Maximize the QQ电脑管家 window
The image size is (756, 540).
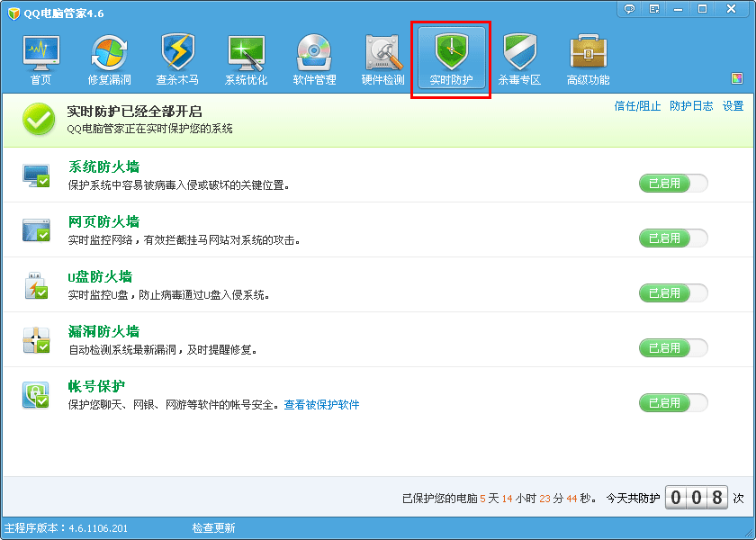tap(703, 9)
